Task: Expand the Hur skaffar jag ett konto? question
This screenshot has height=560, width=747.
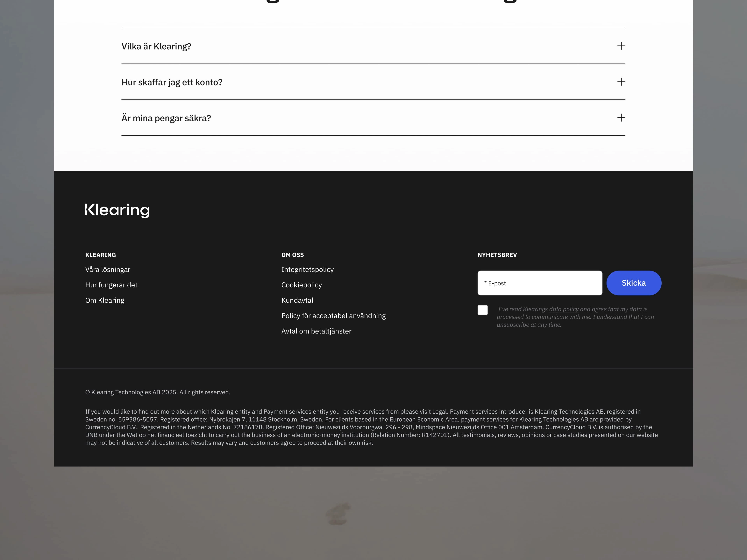Action: (373, 82)
